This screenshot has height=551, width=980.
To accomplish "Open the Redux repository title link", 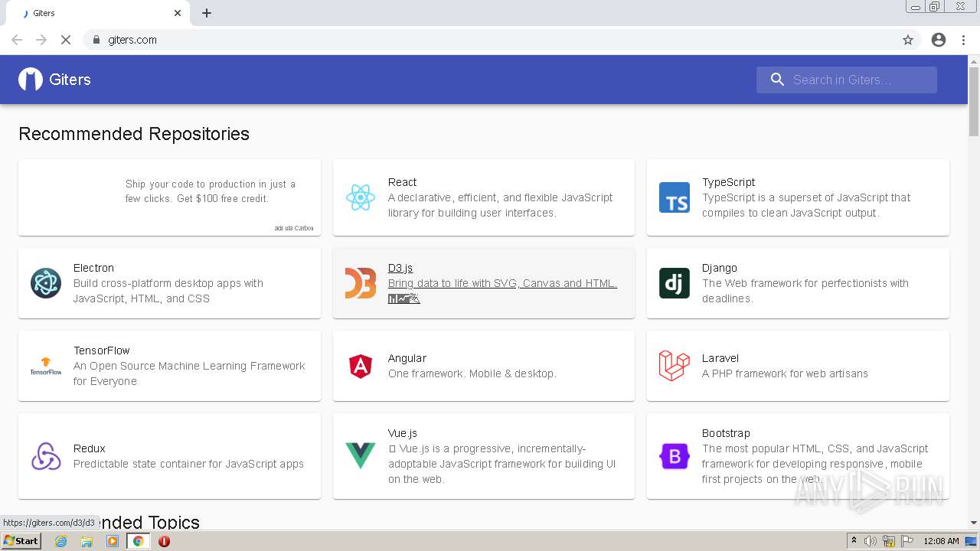I will (x=90, y=448).
